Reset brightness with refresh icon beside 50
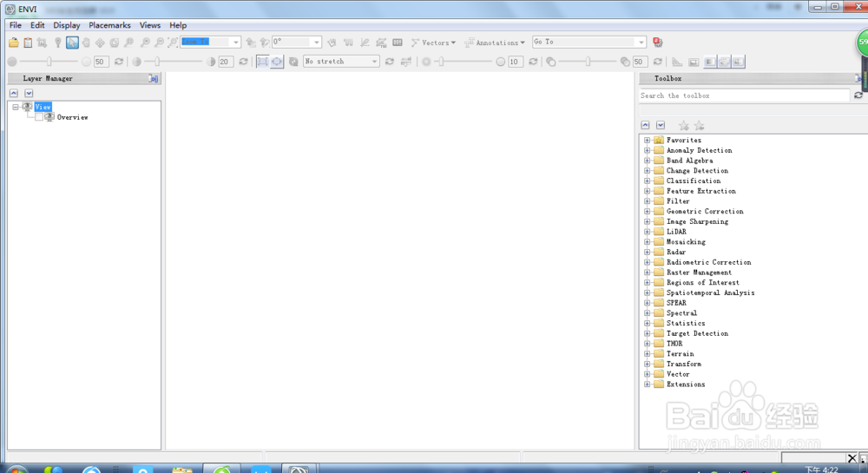The image size is (868, 473). [x=118, y=62]
